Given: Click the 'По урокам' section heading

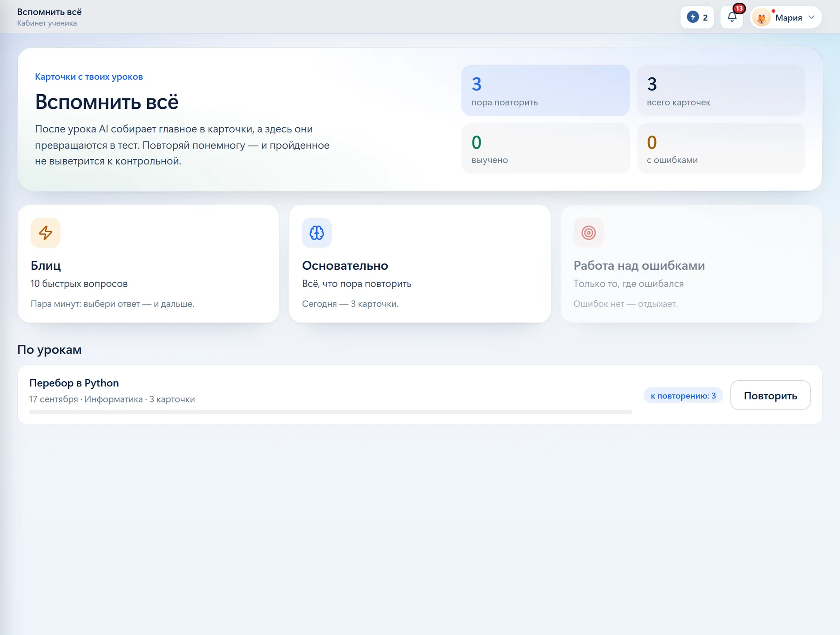Looking at the screenshot, I should coord(49,349).
